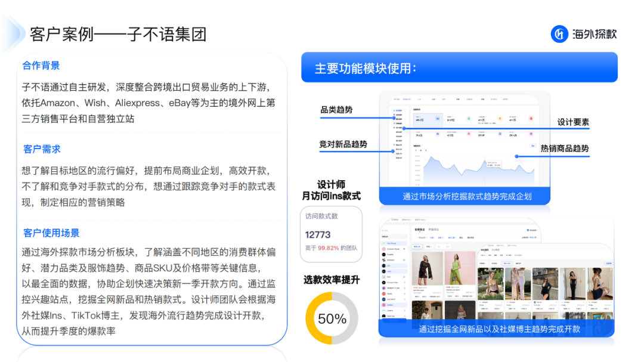
Task: Click the stat card with the green circle icon
Action: 459,120
